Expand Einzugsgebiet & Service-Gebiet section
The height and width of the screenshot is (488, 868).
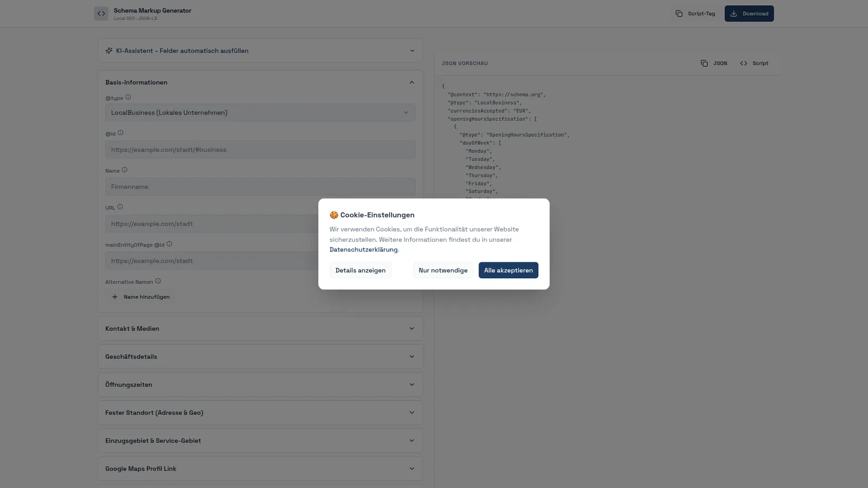click(260, 441)
